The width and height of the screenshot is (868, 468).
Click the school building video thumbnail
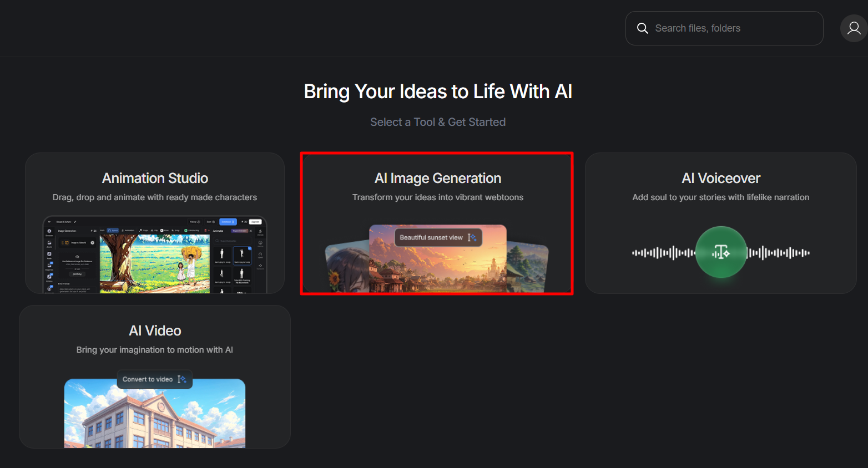coord(155,414)
